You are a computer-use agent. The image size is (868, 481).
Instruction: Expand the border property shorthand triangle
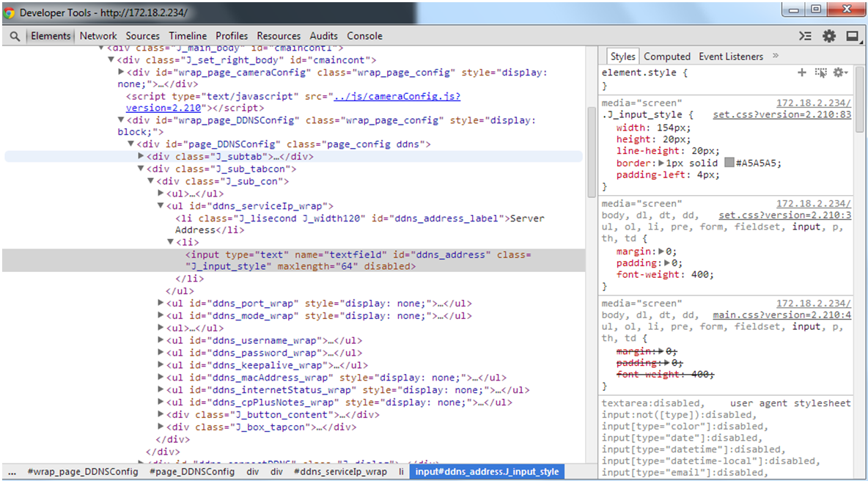tap(661, 164)
